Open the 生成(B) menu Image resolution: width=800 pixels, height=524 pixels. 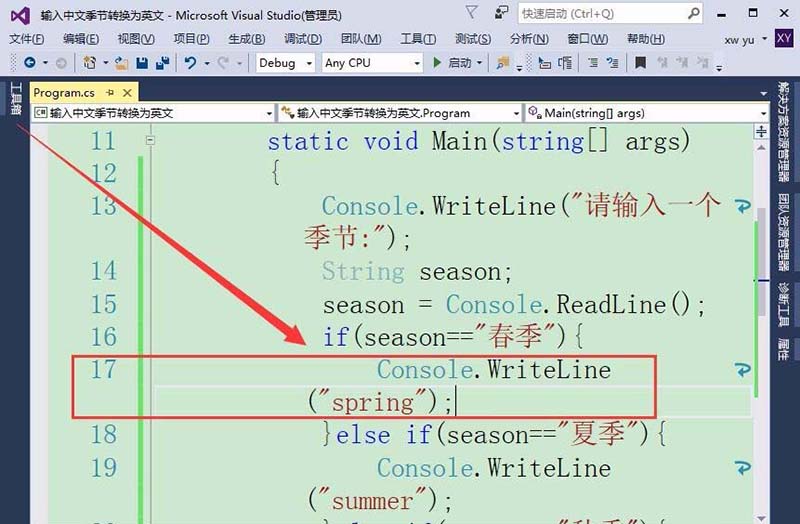(246, 39)
